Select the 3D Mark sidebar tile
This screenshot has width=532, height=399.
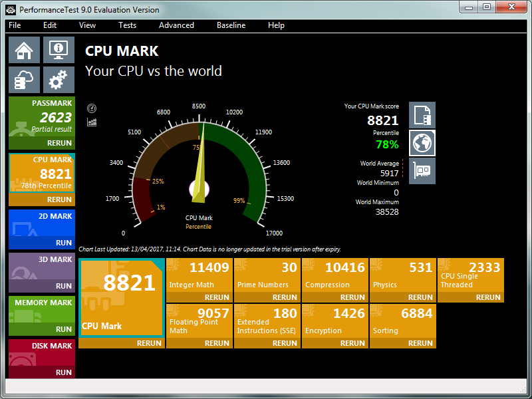(x=42, y=267)
